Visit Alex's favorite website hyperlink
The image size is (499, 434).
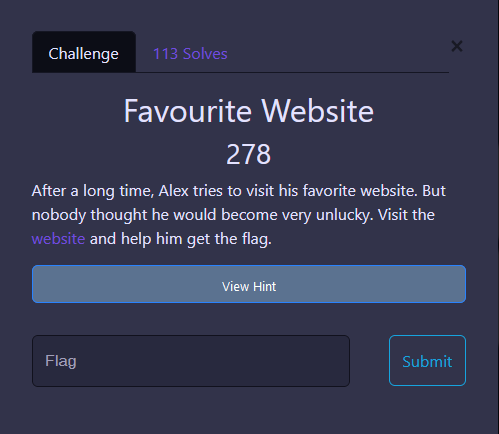[x=58, y=239]
